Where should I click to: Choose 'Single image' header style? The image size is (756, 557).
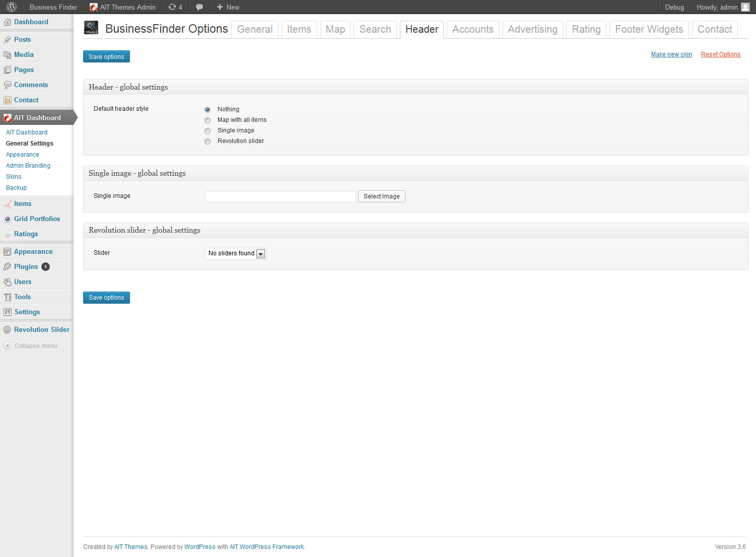(208, 131)
